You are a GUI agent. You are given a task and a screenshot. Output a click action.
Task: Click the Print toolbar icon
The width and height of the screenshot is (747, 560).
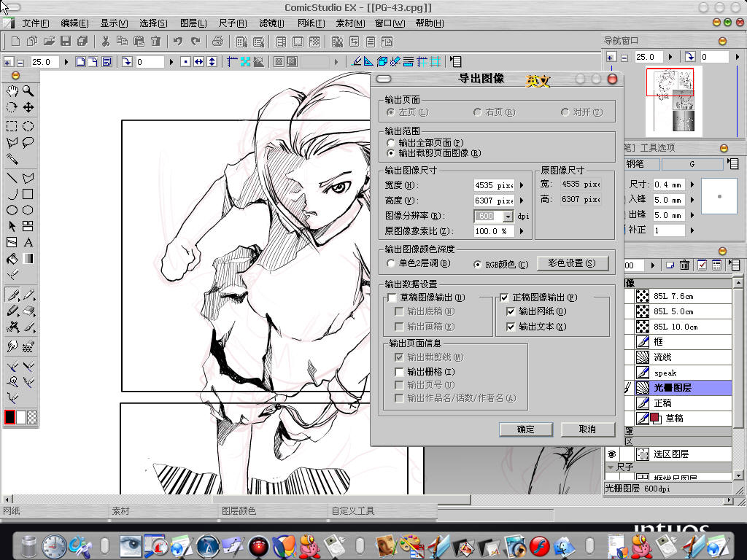coord(217,42)
